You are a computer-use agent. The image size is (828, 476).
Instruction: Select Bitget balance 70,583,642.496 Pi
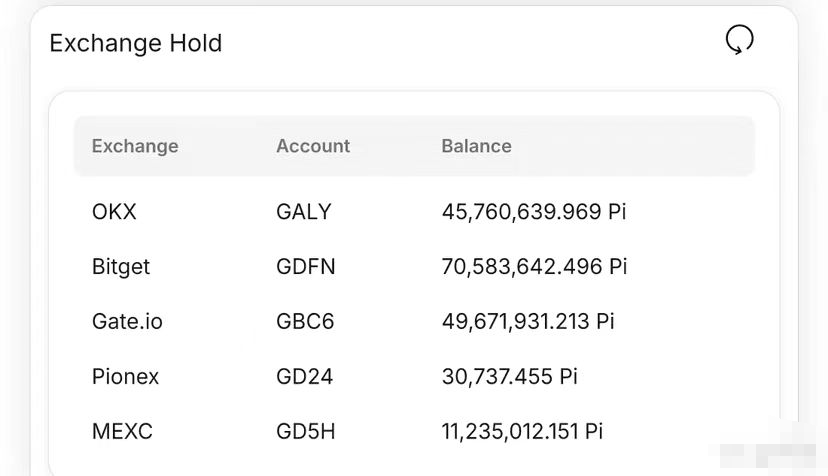point(534,267)
